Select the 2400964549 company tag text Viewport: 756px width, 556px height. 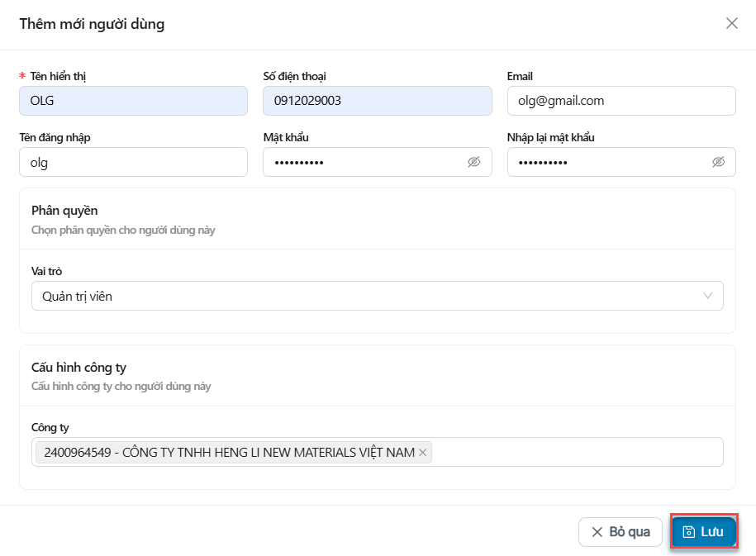click(226, 453)
